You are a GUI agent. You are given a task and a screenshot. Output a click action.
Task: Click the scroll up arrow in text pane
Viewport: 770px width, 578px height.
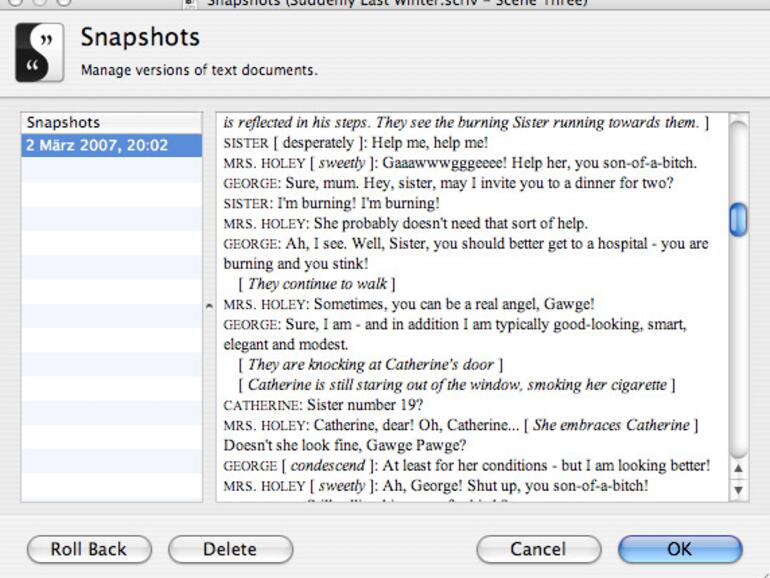click(739, 468)
